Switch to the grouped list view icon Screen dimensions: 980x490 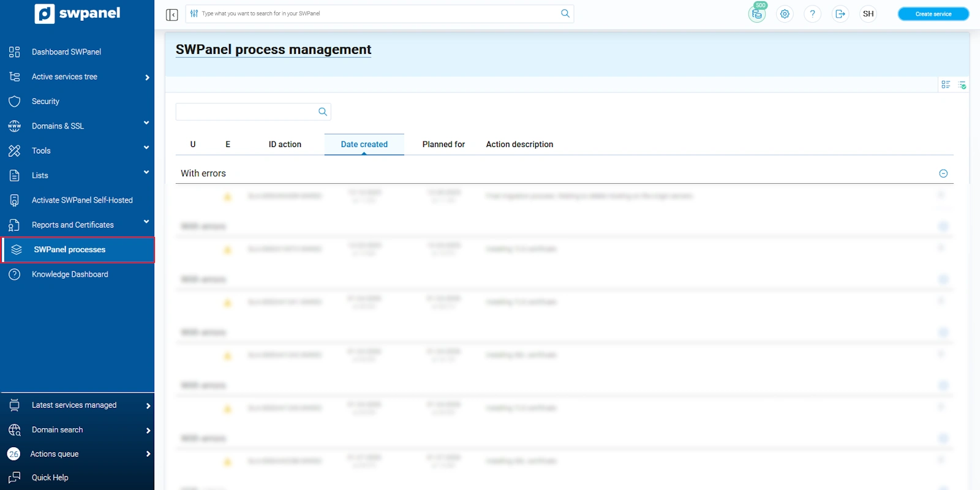click(x=946, y=85)
